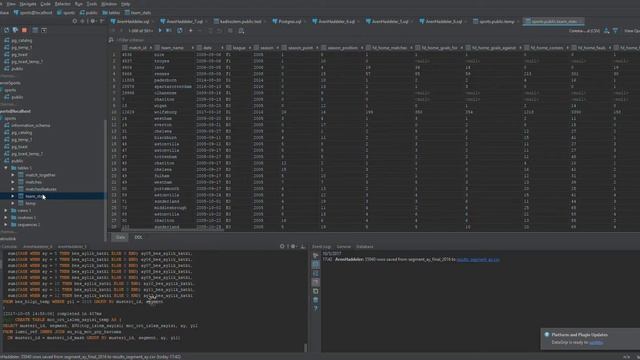Open the Refactor menu

point(62,4)
